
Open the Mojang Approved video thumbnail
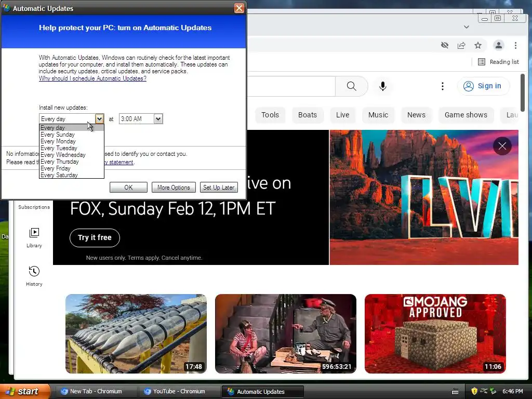click(x=435, y=334)
